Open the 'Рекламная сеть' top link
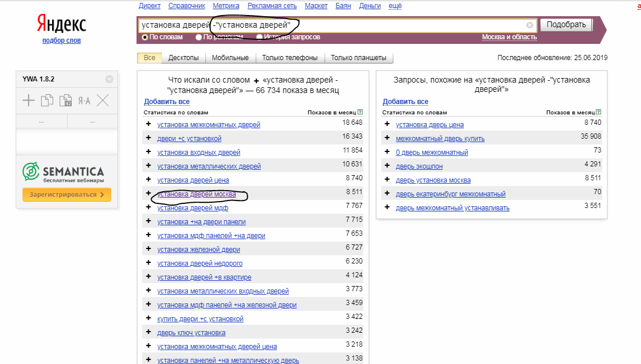Viewport: 641px width, 364px height. 272,6
